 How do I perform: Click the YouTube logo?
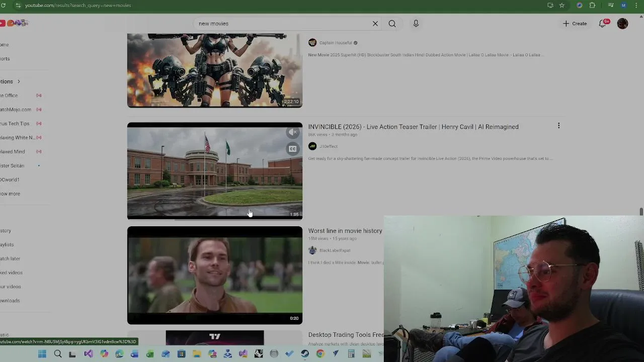coord(14,23)
